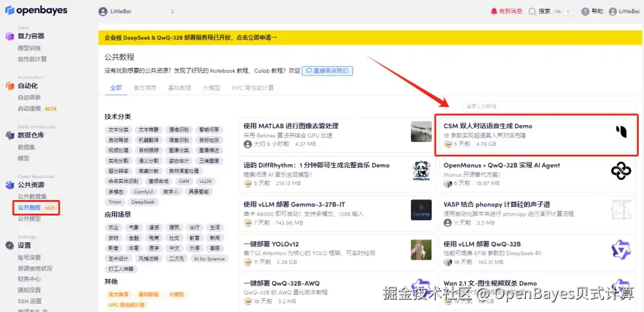Open 模型训练 in the sidebar

pyautogui.click(x=29, y=48)
